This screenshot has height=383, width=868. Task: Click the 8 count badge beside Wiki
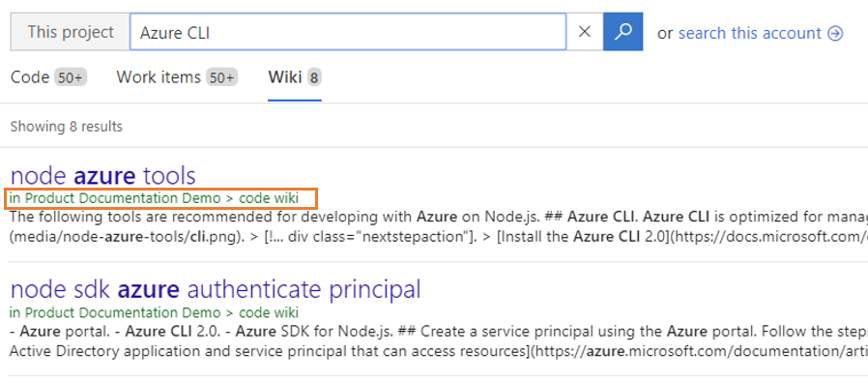314,77
